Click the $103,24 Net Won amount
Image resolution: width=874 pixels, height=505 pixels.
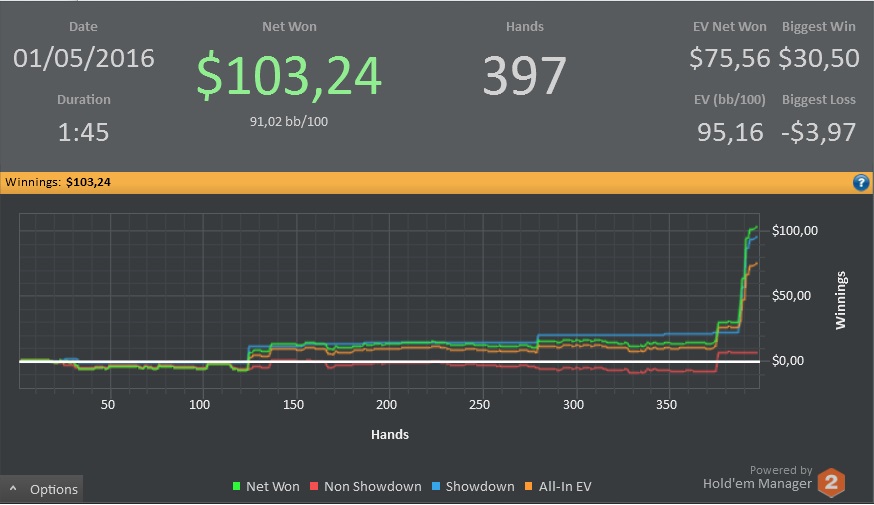point(289,75)
